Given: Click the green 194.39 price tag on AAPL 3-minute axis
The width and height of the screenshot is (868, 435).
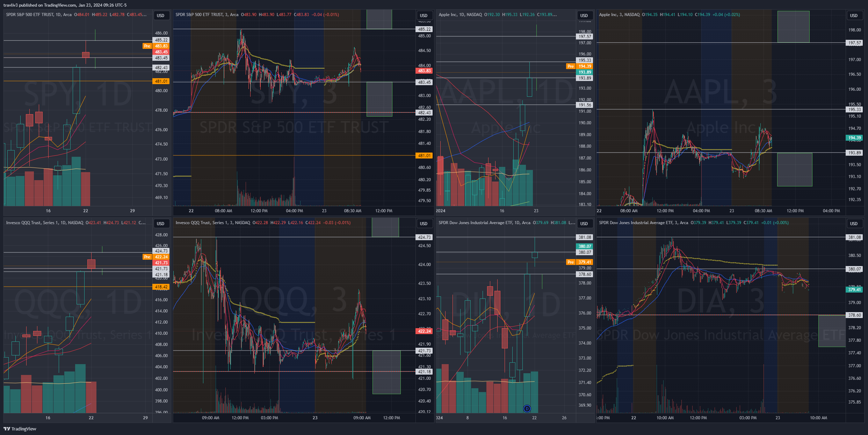Looking at the screenshot, I should coord(854,138).
